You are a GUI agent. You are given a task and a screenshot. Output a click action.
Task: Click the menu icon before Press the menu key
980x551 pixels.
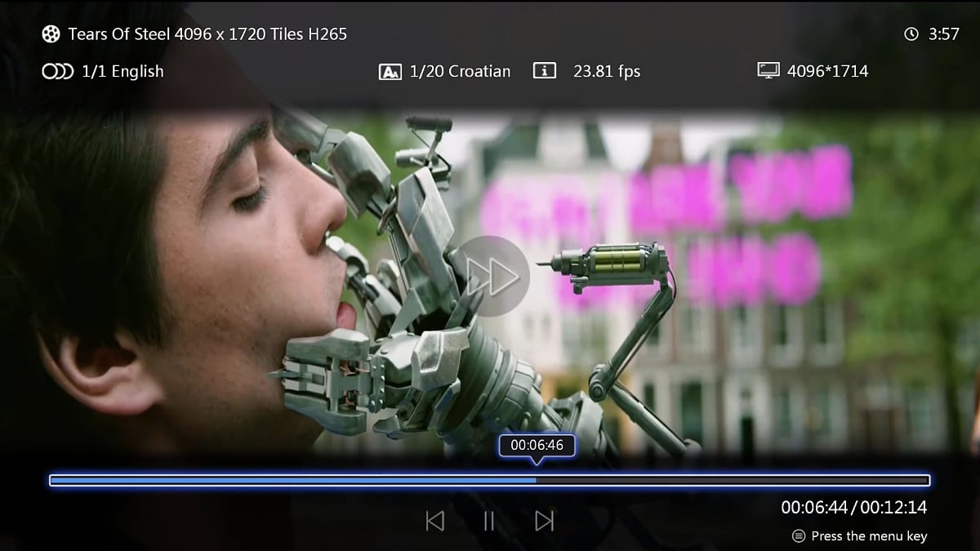799,535
